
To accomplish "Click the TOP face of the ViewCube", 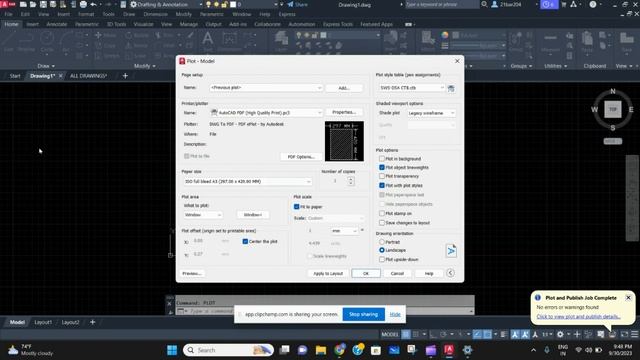I will 613,109.
